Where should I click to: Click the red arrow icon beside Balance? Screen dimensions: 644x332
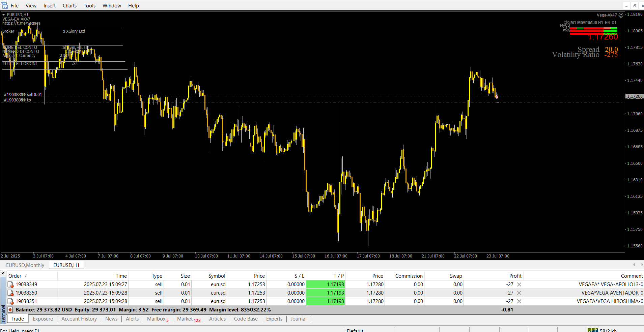pyautogui.click(x=10, y=310)
